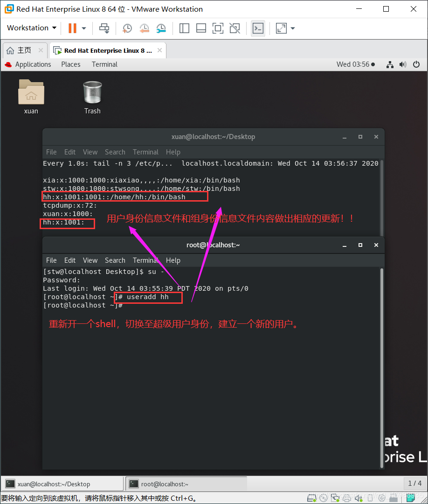The image size is (428, 504).
Task: Open Edit menu in xuan@localhost terminal
Action: point(69,152)
